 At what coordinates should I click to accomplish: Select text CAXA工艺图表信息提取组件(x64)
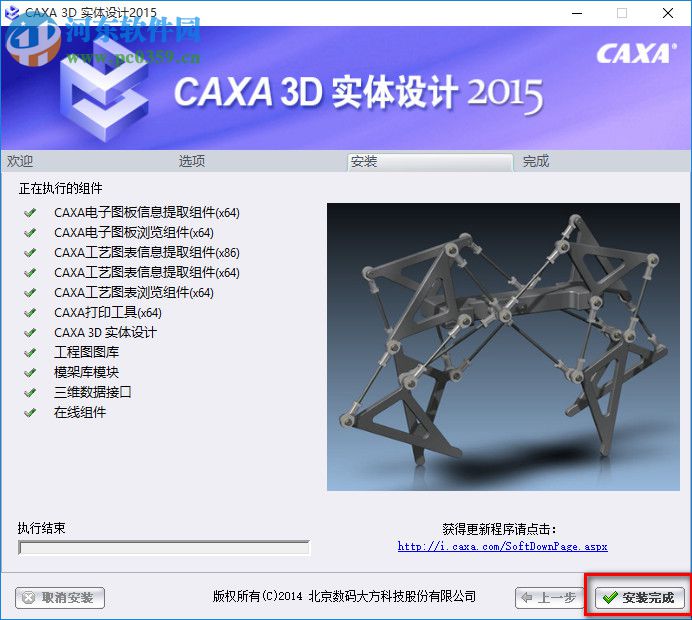[x=147, y=273]
